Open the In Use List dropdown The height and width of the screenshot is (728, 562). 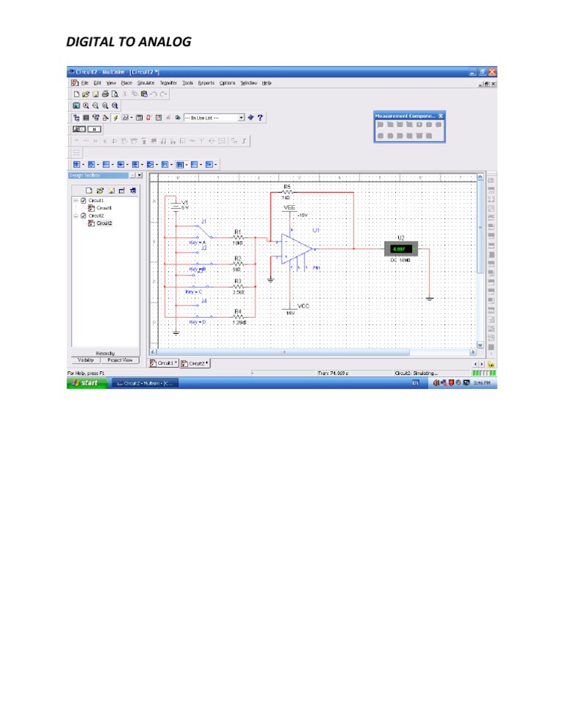(214, 118)
